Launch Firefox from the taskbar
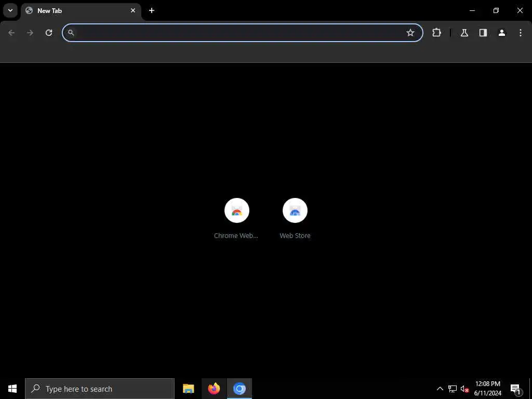532x399 pixels. click(x=214, y=389)
